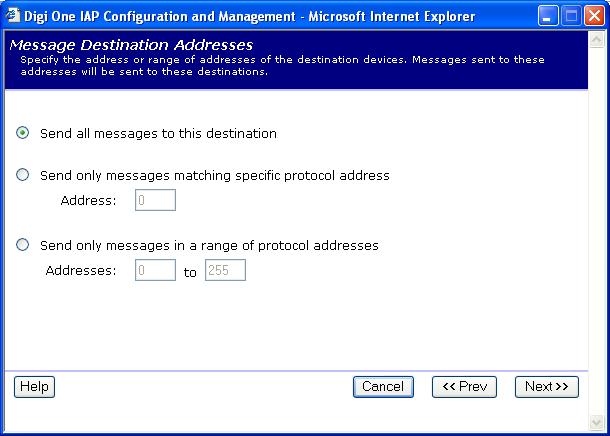Click the single Address input field
Viewport: 610px width, 436px height.
coord(155,201)
